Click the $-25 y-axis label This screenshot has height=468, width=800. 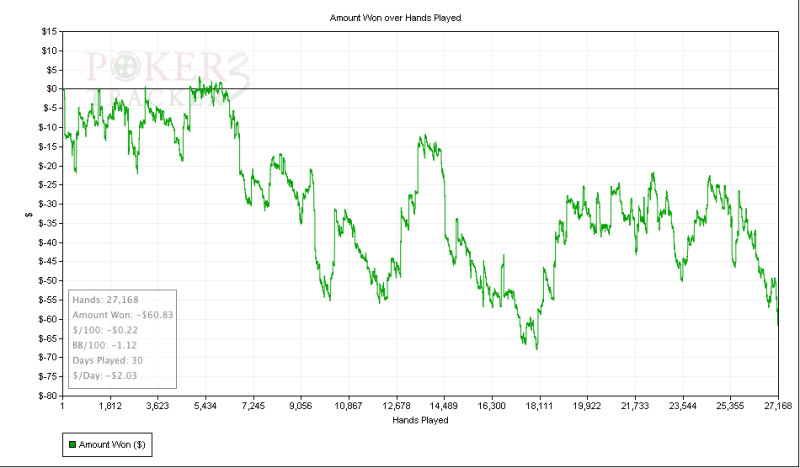click(48, 185)
